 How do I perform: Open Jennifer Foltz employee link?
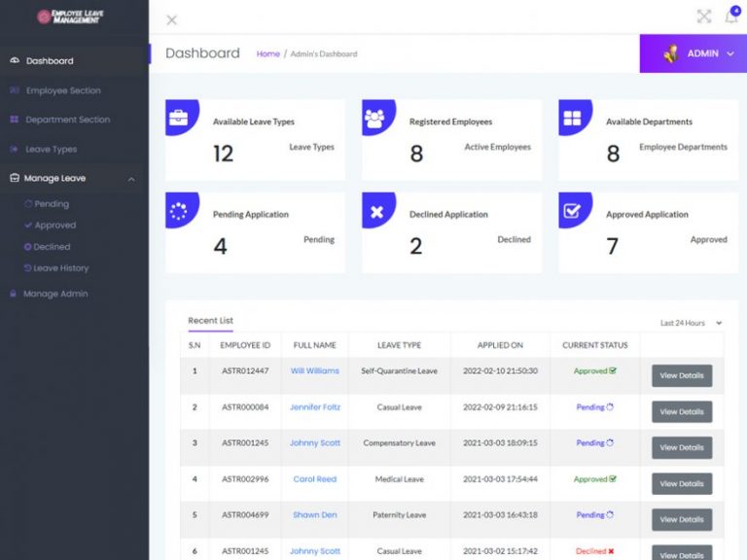point(314,407)
